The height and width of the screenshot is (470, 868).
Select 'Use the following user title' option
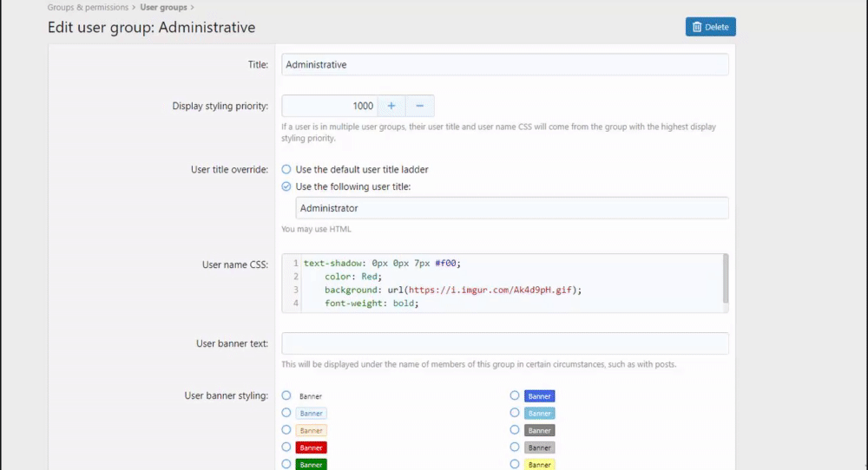tap(286, 186)
